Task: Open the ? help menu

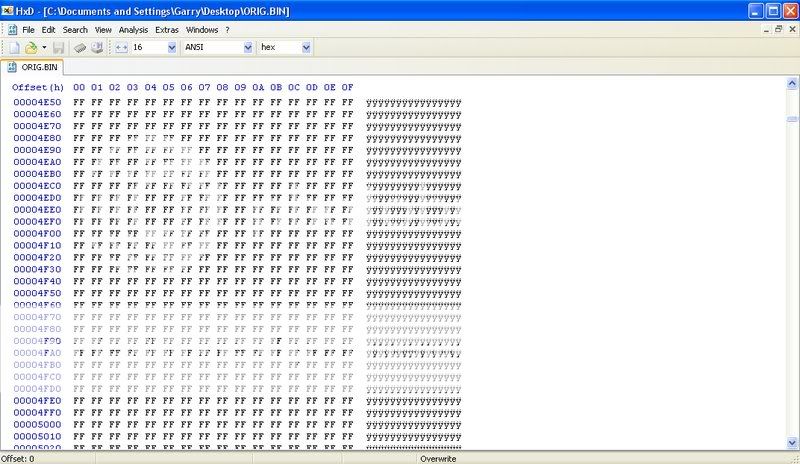Action: pos(227,30)
